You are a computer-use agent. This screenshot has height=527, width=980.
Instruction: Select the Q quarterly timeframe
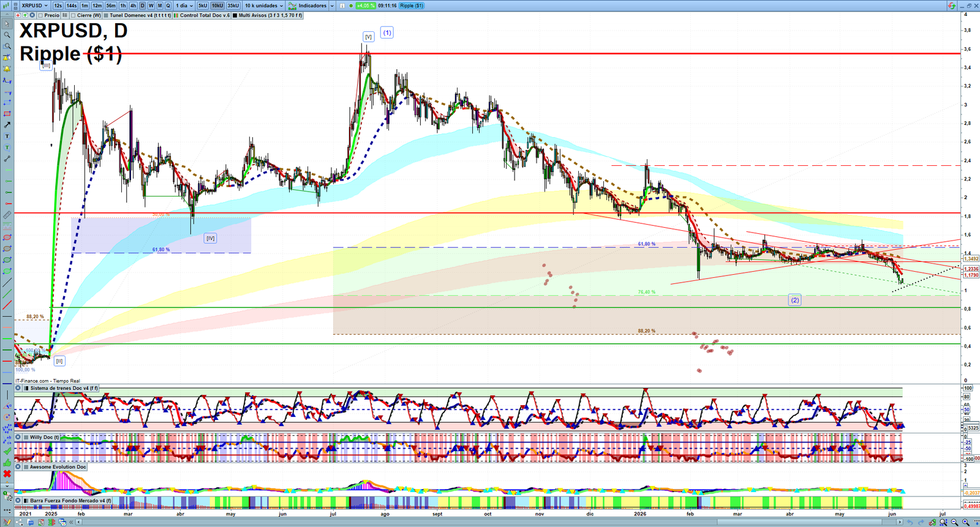[168, 6]
